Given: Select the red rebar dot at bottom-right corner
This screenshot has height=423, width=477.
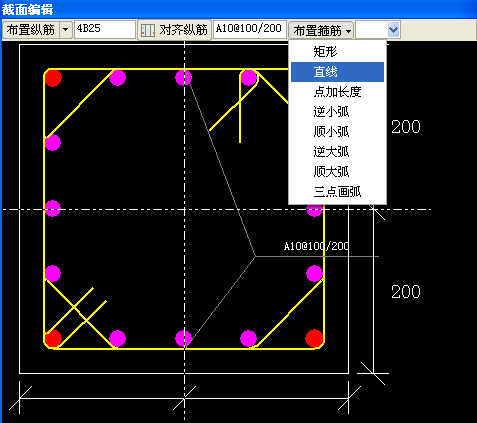Looking at the screenshot, I should 314,338.
